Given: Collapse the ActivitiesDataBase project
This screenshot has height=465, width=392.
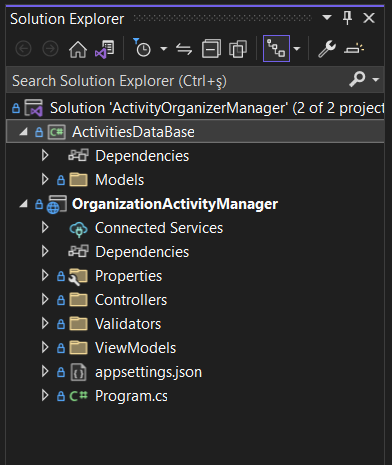Looking at the screenshot, I should coord(23,132).
